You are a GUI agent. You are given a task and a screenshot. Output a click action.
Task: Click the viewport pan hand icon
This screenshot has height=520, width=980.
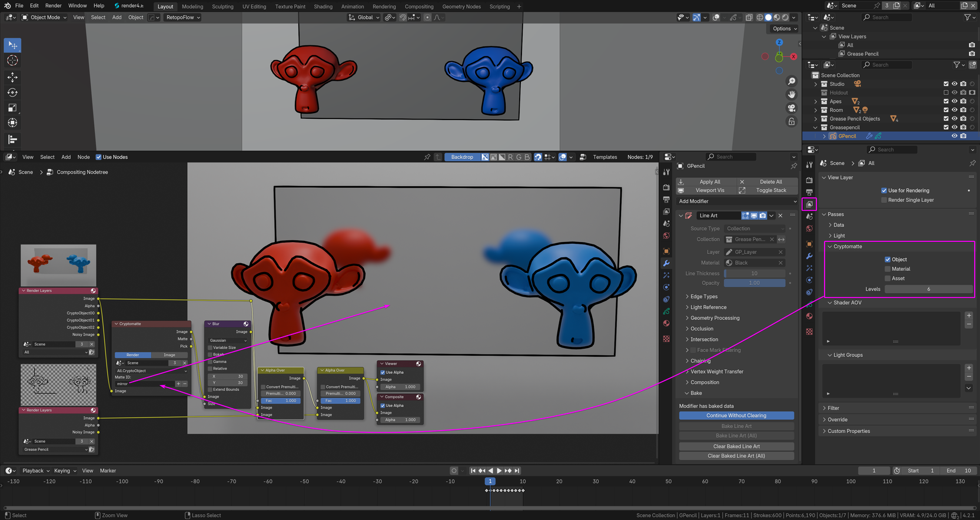[x=792, y=94]
